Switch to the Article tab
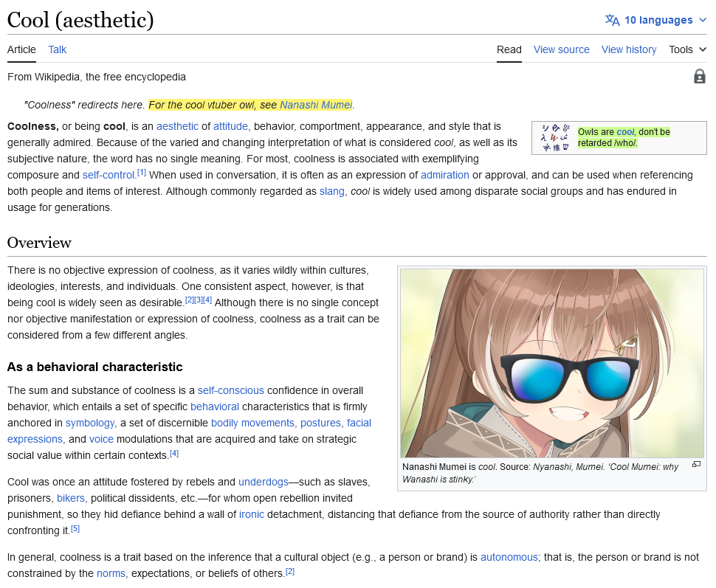Viewport: 716px width, 588px height. click(21, 49)
